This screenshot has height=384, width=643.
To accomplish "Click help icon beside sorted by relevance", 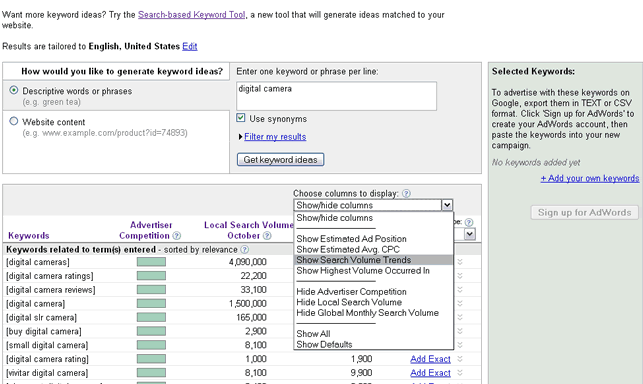I will click(x=244, y=249).
